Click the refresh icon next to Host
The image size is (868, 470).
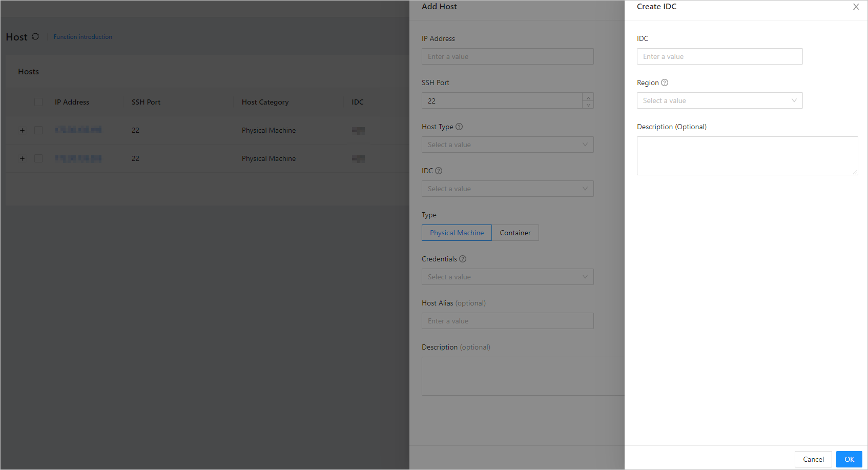tap(35, 36)
